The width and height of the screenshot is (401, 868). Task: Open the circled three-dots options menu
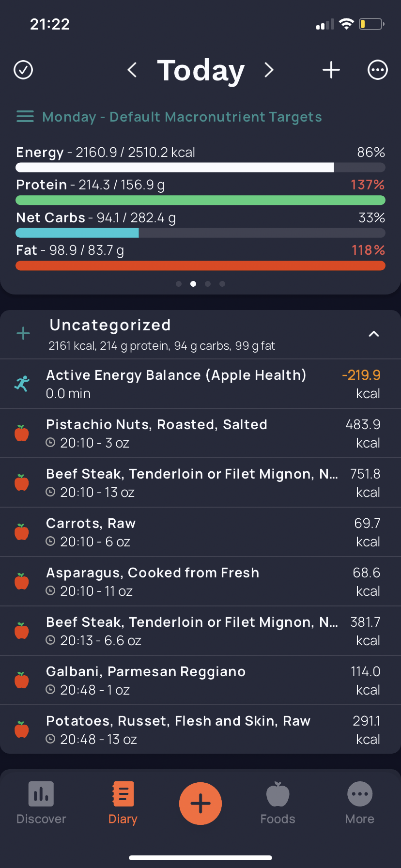(378, 70)
